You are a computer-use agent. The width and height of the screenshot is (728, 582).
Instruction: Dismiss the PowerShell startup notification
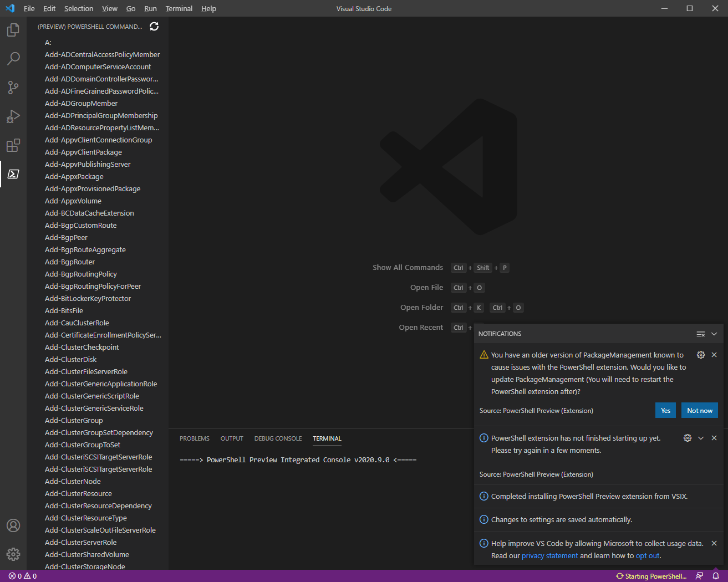click(714, 438)
